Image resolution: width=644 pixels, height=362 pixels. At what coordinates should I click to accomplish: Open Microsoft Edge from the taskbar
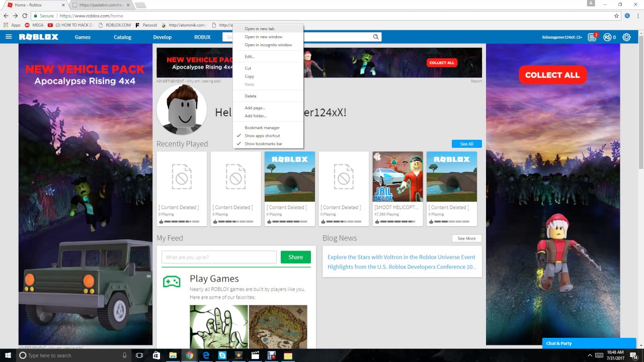(x=206, y=355)
